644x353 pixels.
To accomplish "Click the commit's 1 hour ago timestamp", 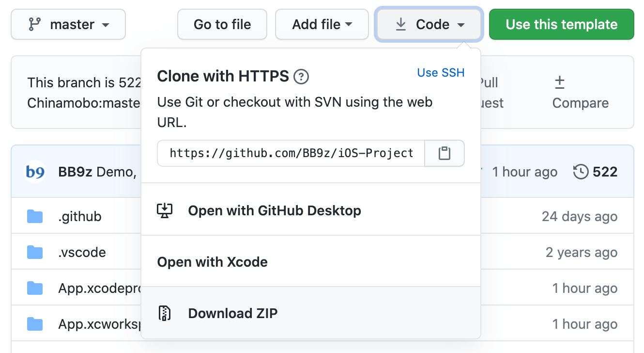I will pyautogui.click(x=525, y=172).
